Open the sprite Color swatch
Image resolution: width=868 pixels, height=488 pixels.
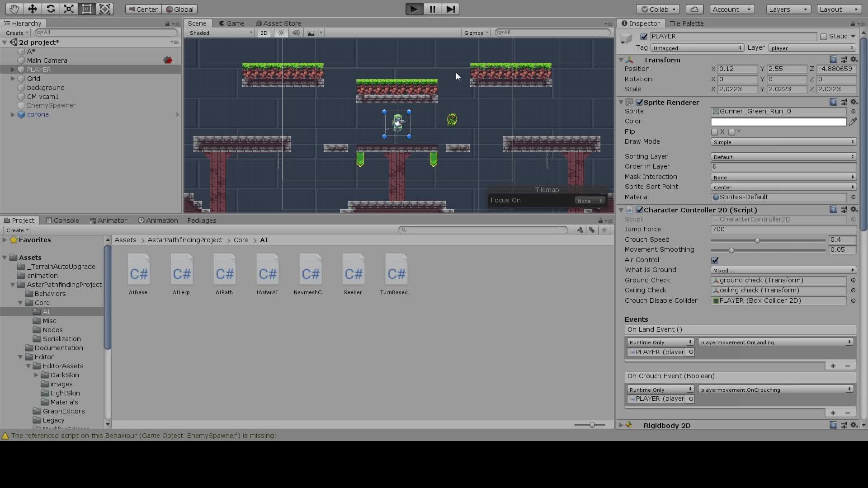(x=778, y=122)
